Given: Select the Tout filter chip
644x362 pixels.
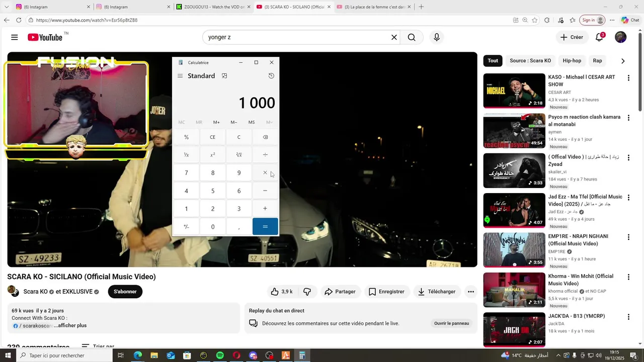Looking at the screenshot, I should 493,61.
